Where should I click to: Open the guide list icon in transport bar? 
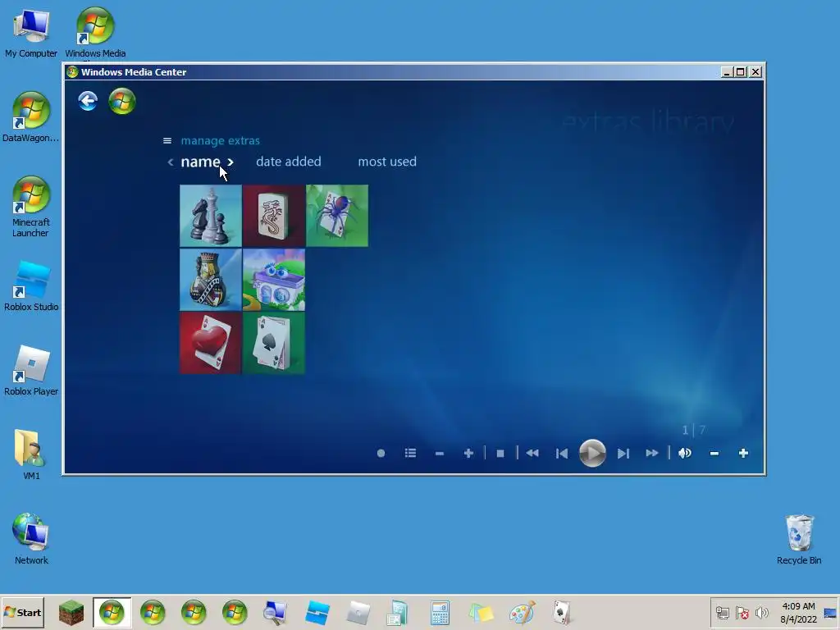(x=410, y=453)
